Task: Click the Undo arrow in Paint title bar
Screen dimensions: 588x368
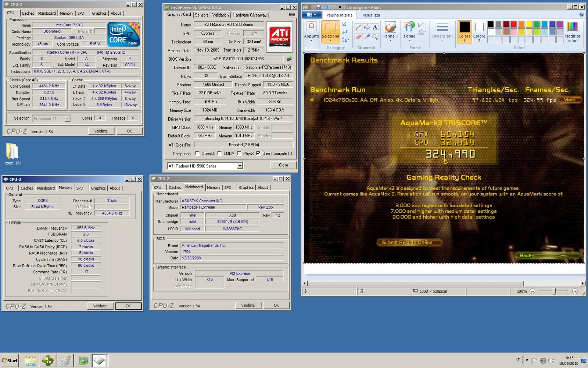Action: click(326, 7)
